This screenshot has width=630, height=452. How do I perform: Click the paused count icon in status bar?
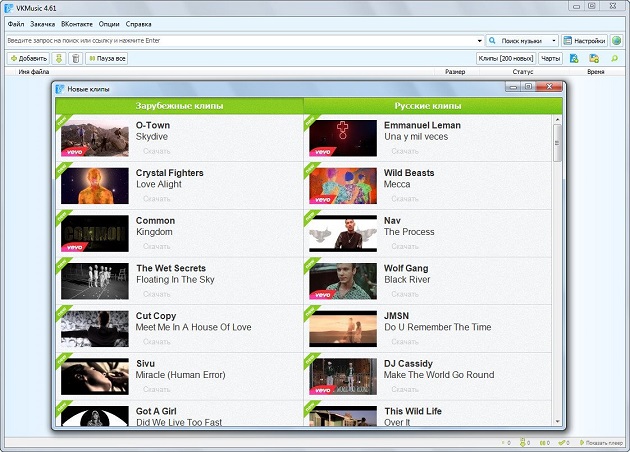542,443
